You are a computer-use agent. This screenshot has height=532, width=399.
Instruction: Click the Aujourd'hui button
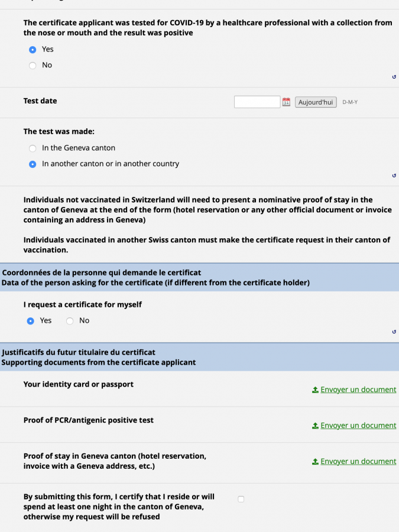coord(316,102)
